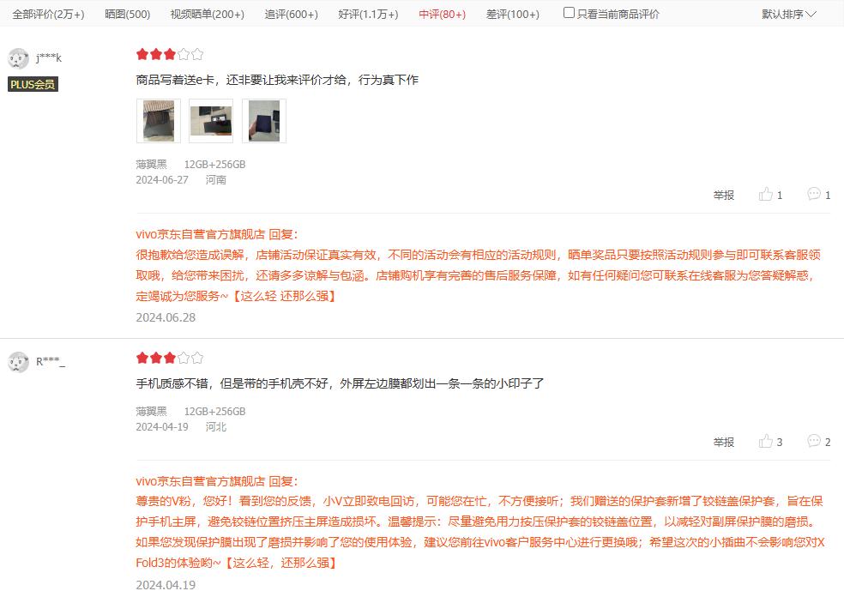Switch to 全部评价(2万+) tab
This screenshot has width=868, height=597.
click(x=49, y=15)
